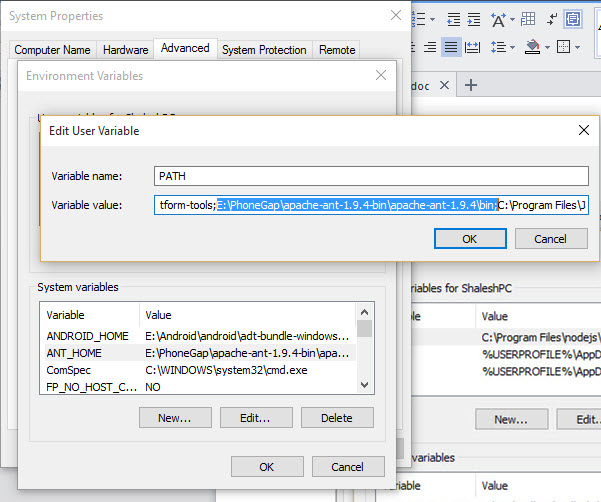Viewport: 601px width, 502px height.
Task: Click the borders icon
Action: (x=563, y=47)
